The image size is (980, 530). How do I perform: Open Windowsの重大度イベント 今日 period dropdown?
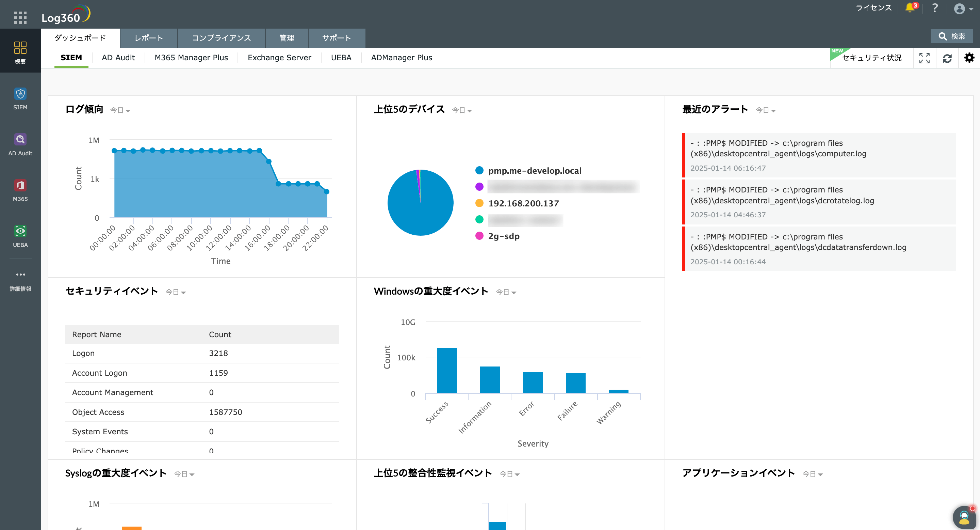506,292
